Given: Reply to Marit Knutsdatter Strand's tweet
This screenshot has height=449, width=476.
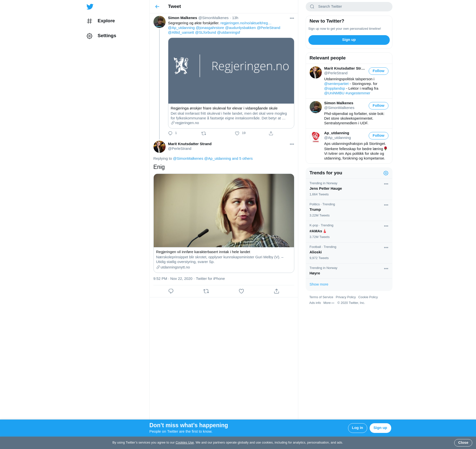Looking at the screenshot, I should point(171,291).
